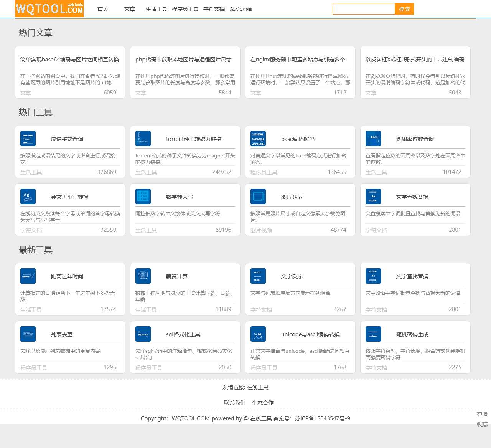Focus the search input field
This screenshot has height=448, width=491.
(364, 9)
